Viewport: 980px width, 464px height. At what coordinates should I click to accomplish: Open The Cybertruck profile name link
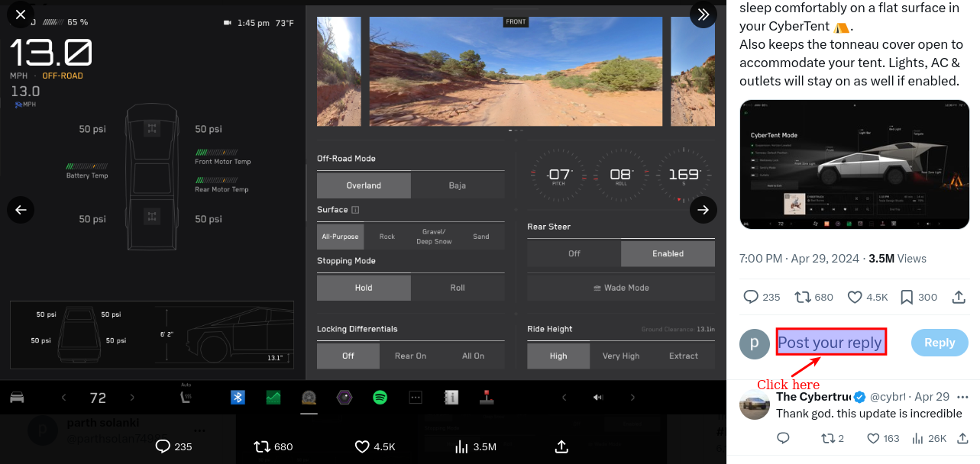click(813, 397)
